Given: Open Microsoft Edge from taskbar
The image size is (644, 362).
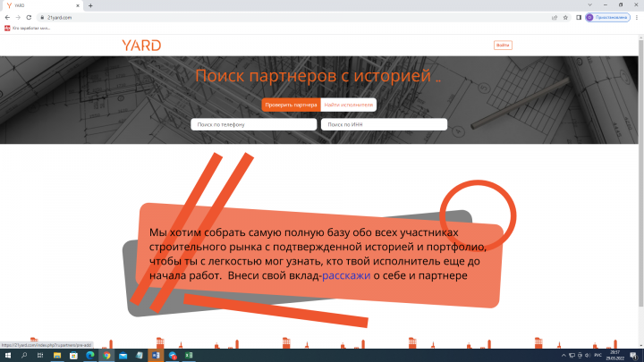Looking at the screenshot, I should tap(90, 356).
